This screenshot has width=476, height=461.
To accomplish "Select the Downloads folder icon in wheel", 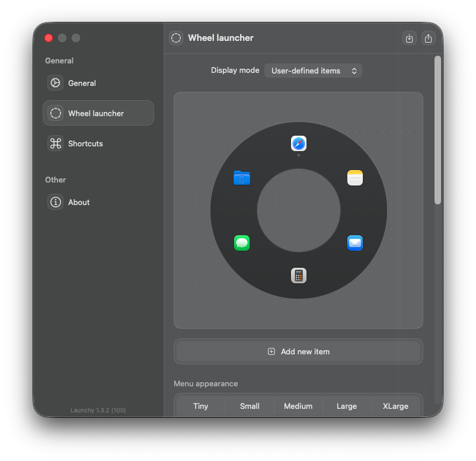I will (x=242, y=178).
